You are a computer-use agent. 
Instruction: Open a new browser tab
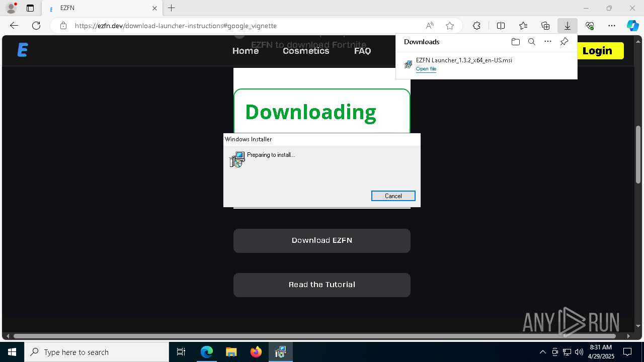click(172, 8)
